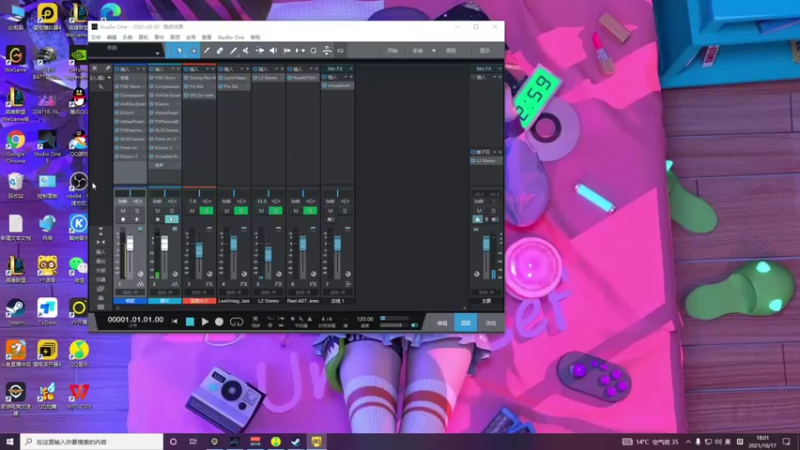Open Mix FX dropdown on main channel
This screenshot has width=800, height=450.
tap(499, 69)
